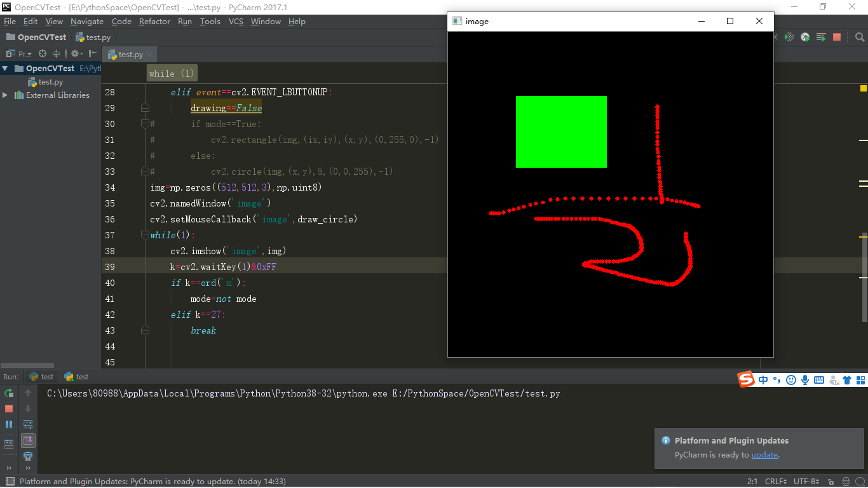
Task: Click the Run with concurrency diagram icon
Action: point(821,37)
